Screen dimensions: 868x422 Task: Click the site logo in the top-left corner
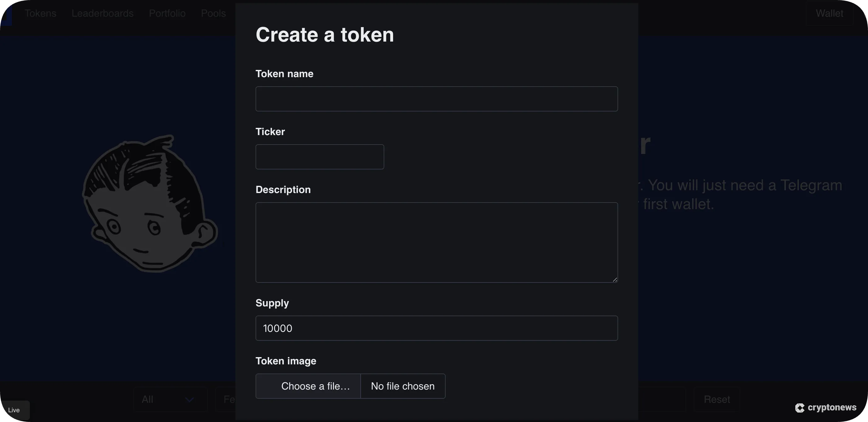click(x=7, y=14)
